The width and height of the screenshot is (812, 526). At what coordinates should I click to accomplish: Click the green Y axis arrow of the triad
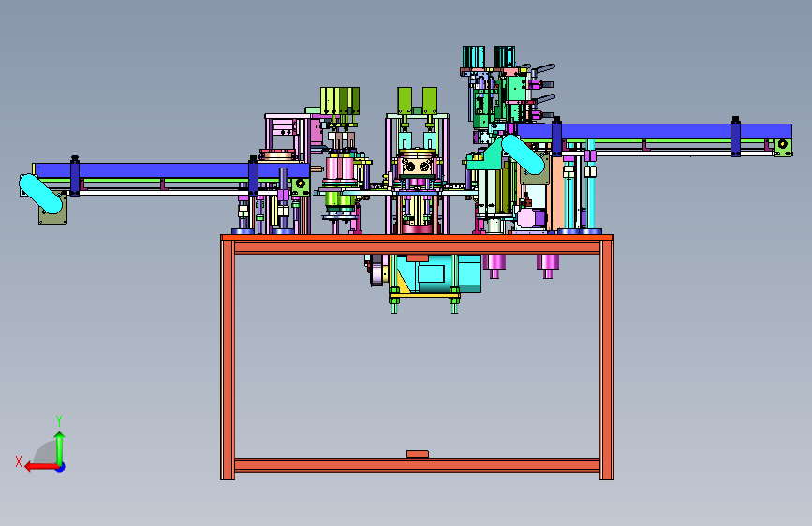click(x=60, y=448)
